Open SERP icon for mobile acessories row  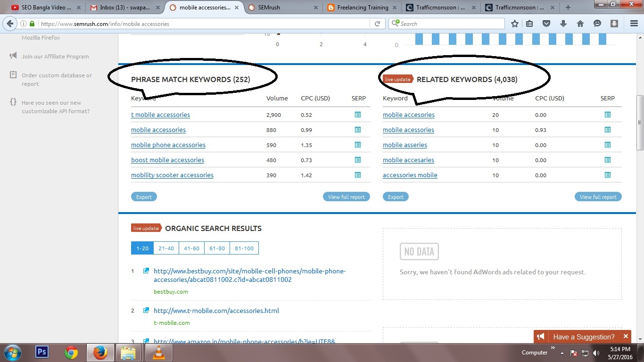(608, 130)
